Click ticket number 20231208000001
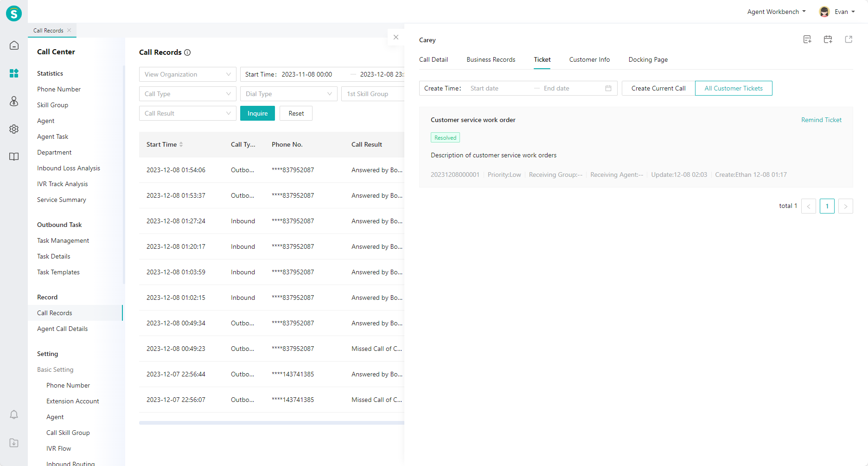868x466 pixels. pyautogui.click(x=455, y=175)
